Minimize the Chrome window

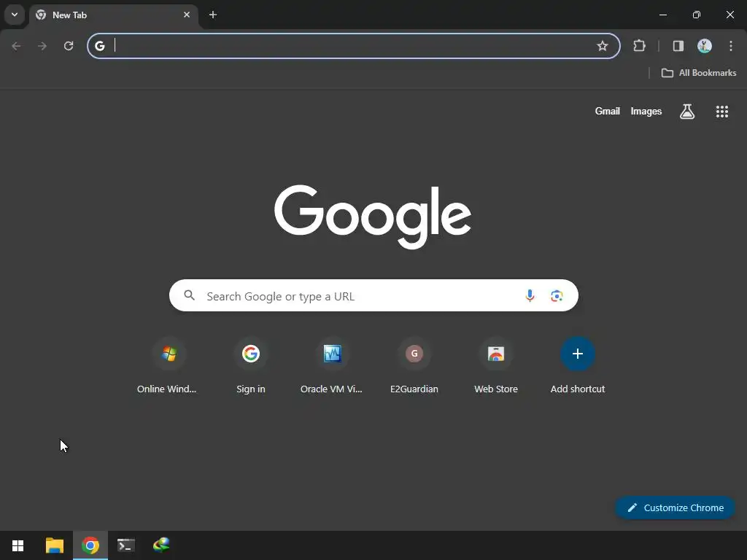pos(662,15)
